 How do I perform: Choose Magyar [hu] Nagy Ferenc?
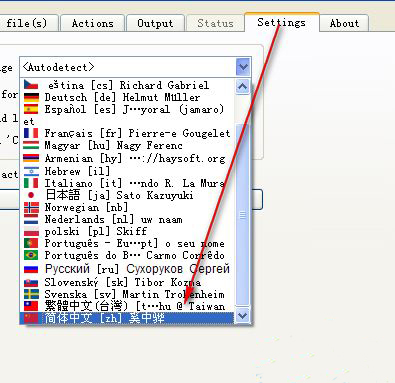click(x=128, y=145)
